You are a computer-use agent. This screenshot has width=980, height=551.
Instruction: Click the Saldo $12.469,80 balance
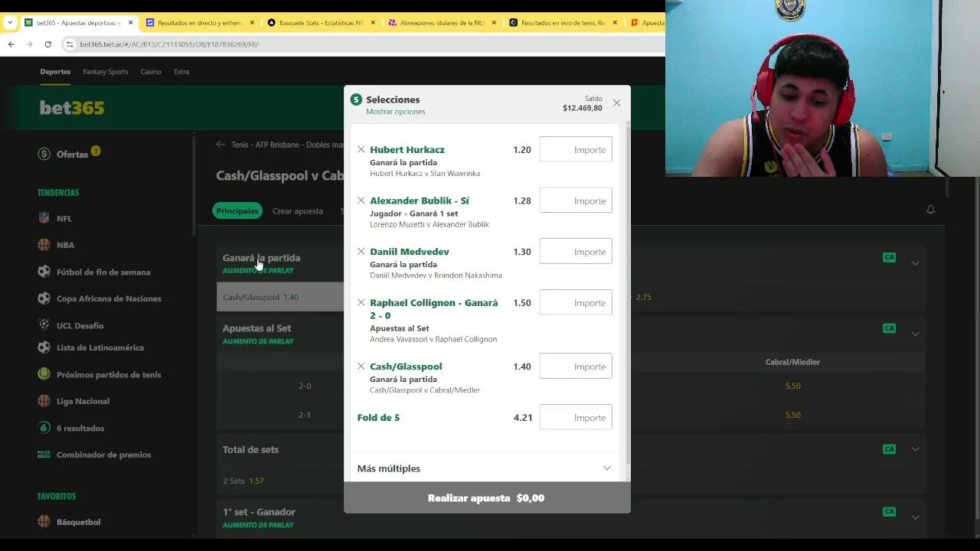click(x=582, y=104)
